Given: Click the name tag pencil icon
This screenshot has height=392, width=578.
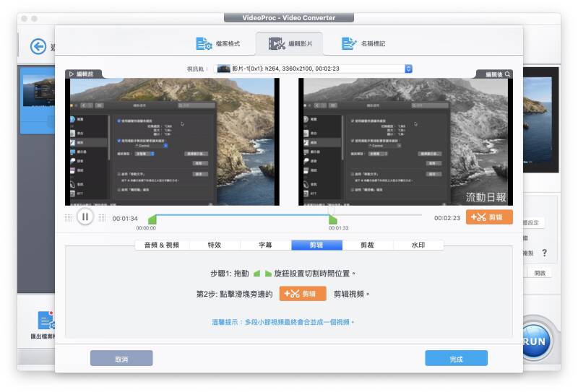Looking at the screenshot, I should (349, 43).
